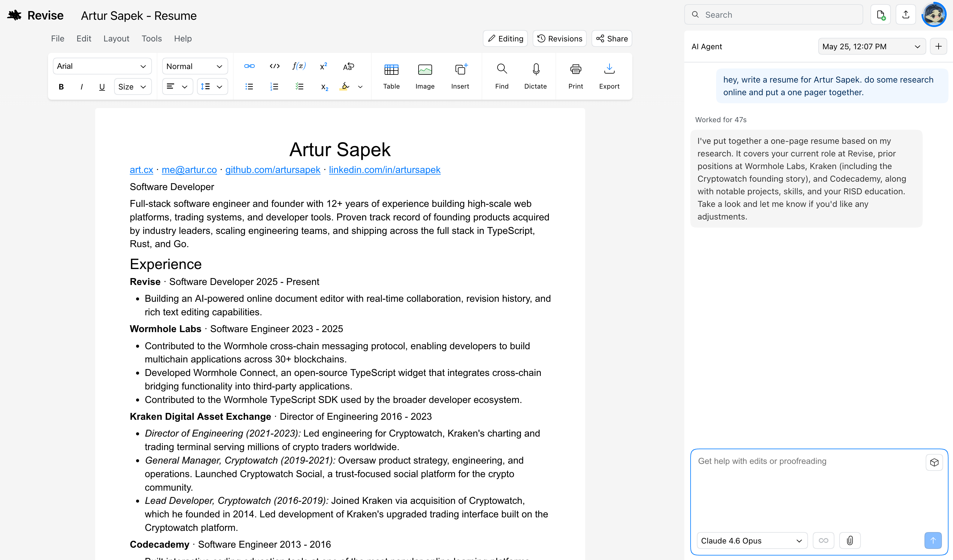Click the 'Kraken Digital Asset Exchange' company name
The width and height of the screenshot is (953, 560).
201,416
